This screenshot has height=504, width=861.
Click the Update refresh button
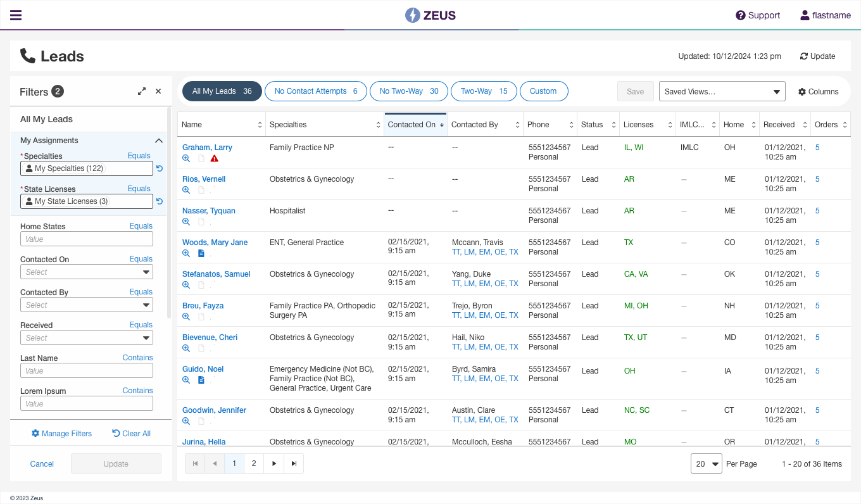(818, 56)
